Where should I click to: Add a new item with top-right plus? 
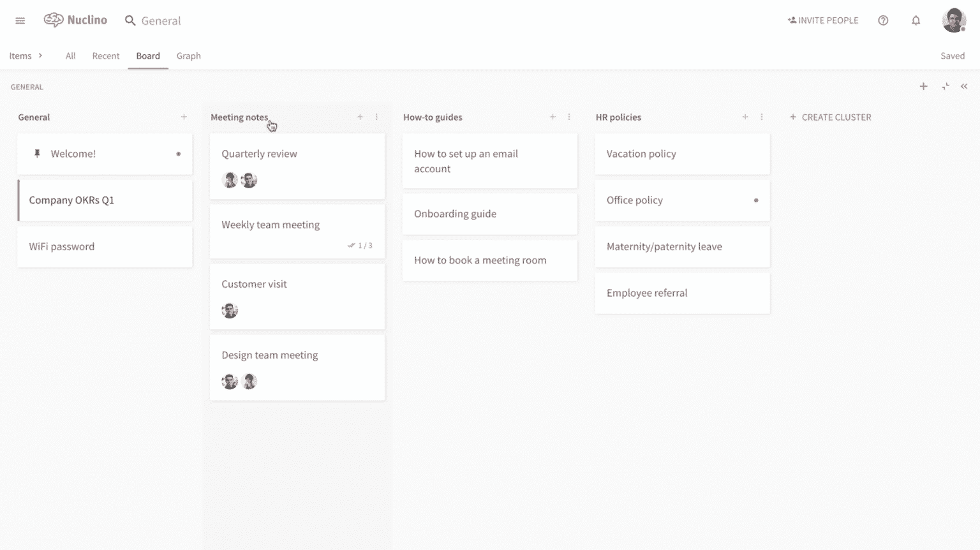(x=923, y=86)
